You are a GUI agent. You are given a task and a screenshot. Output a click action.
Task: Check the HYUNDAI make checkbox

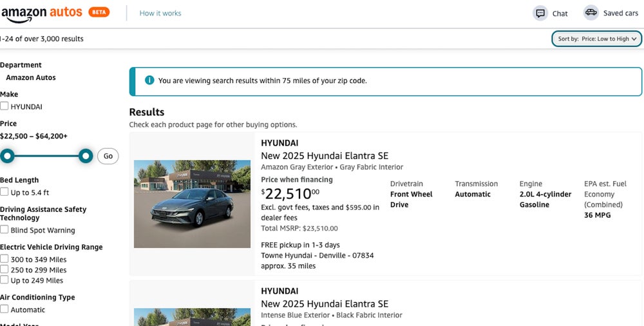[x=4, y=106]
